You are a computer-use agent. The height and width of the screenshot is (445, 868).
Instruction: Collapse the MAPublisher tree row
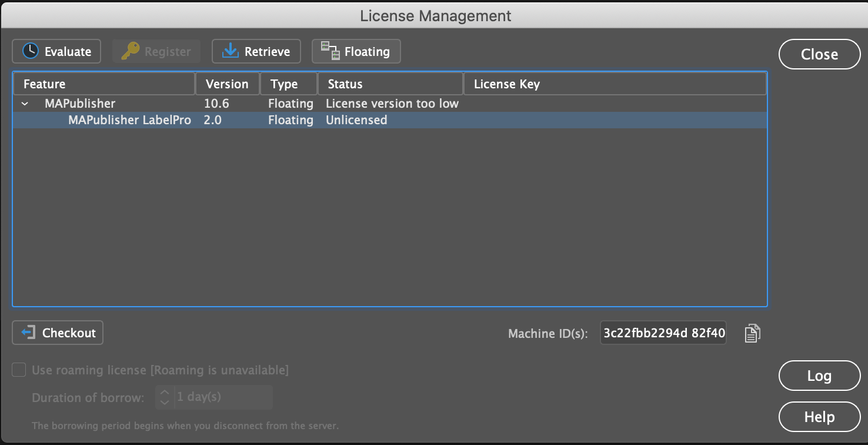(x=25, y=104)
